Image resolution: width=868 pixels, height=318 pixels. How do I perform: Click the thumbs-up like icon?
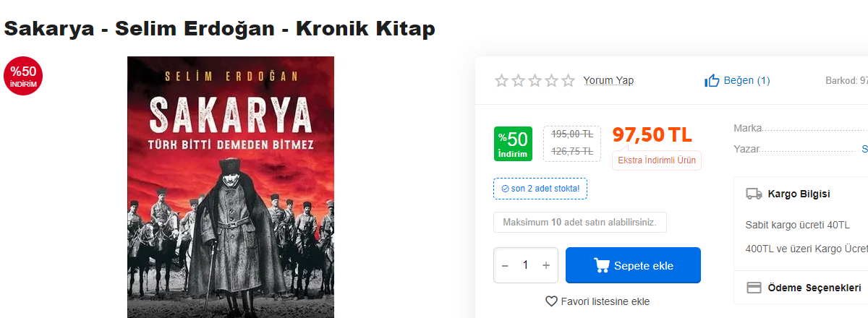click(x=712, y=81)
